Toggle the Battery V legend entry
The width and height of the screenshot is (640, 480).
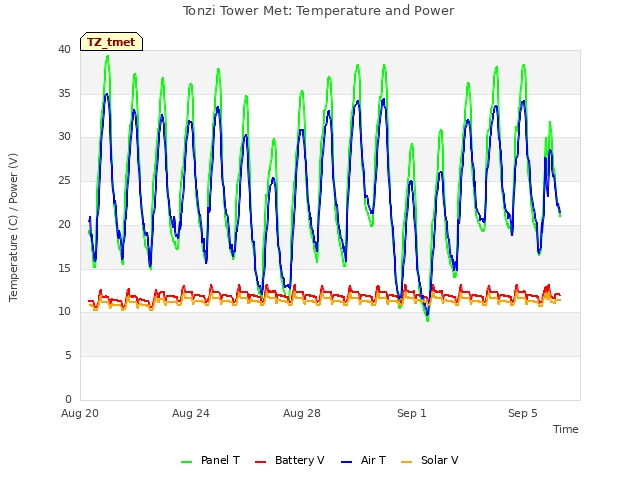289,460
